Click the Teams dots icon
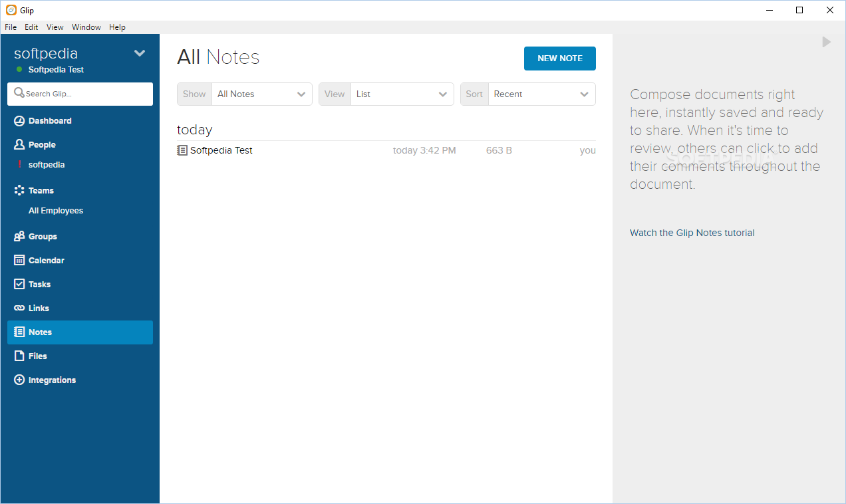Viewport: 846px width, 504px height. [19, 190]
